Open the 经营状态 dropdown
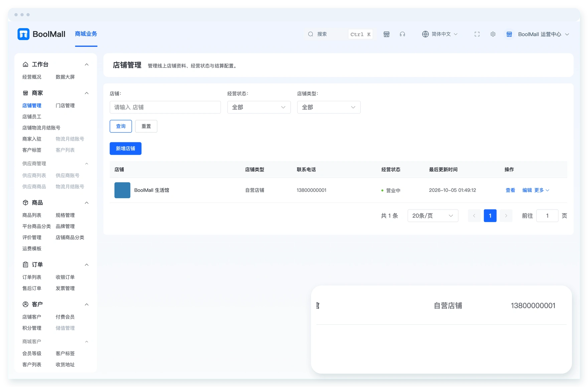The image size is (588, 387). (x=259, y=107)
